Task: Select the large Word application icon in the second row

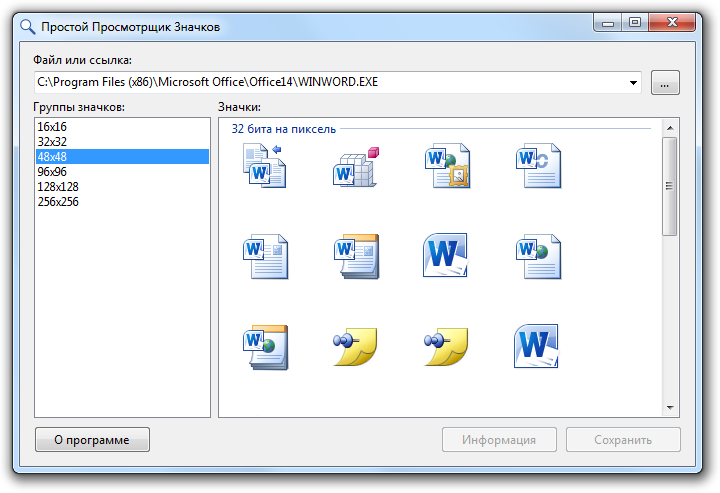Action: (445, 255)
